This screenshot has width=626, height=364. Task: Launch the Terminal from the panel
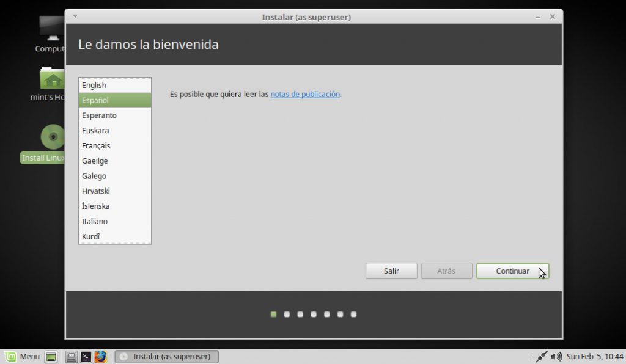tap(86, 357)
